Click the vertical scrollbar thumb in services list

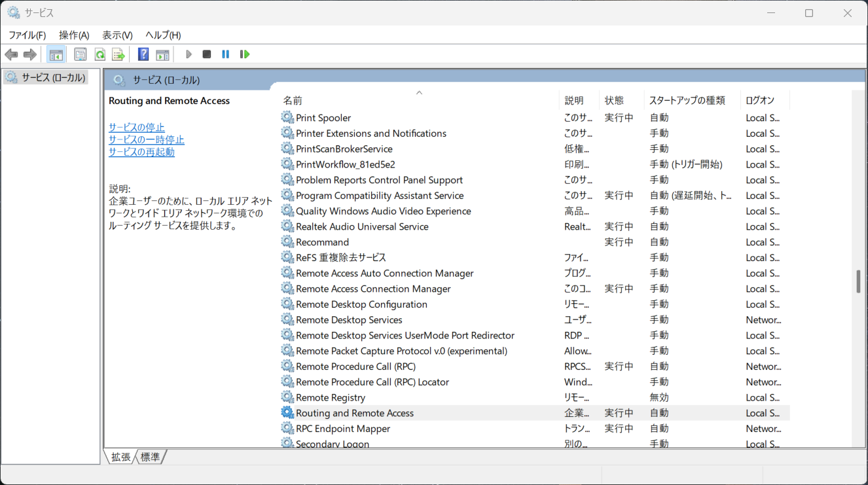(x=858, y=281)
